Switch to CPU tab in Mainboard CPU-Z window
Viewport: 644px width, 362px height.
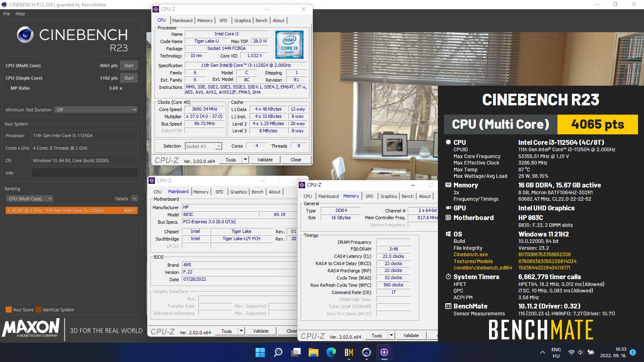(158, 192)
